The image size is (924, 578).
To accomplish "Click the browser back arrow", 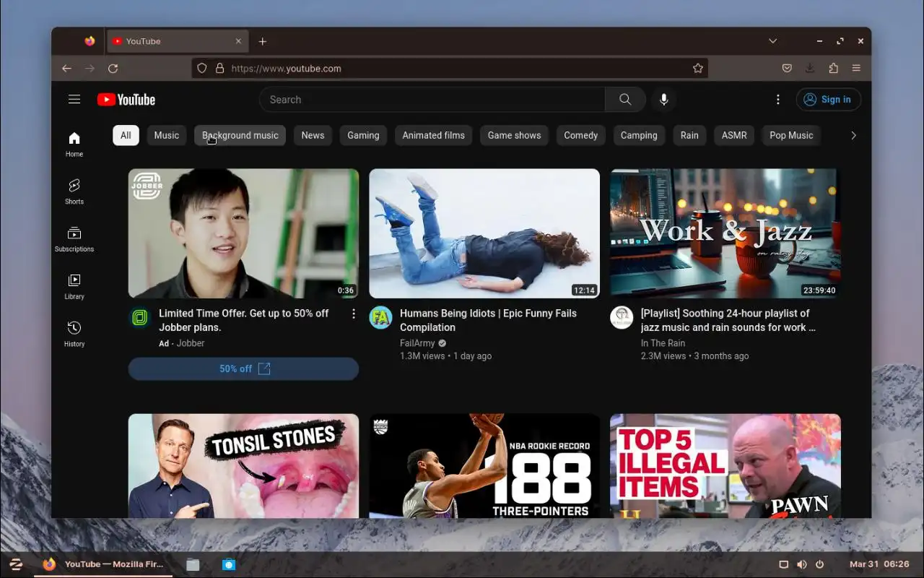I will [x=66, y=68].
